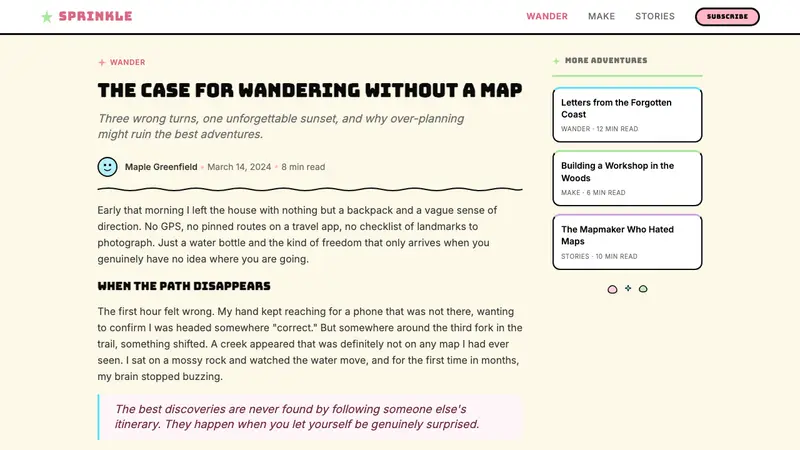
Task: Click the italic subtitle under headline
Action: point(281,126)
